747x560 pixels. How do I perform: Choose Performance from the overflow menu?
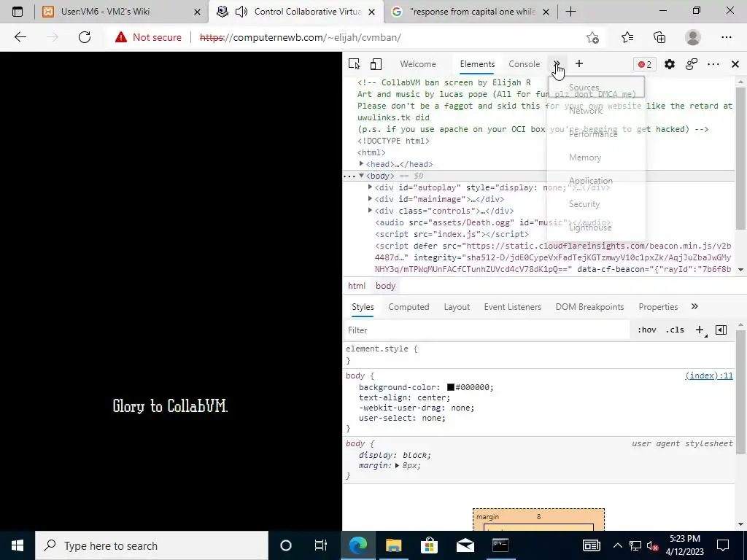point(596,134)
